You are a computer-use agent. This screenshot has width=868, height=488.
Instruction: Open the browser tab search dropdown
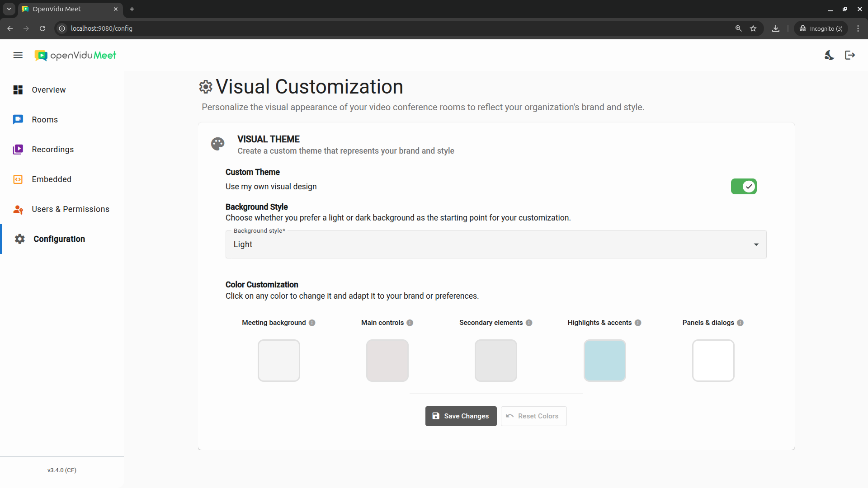(9, 9)
